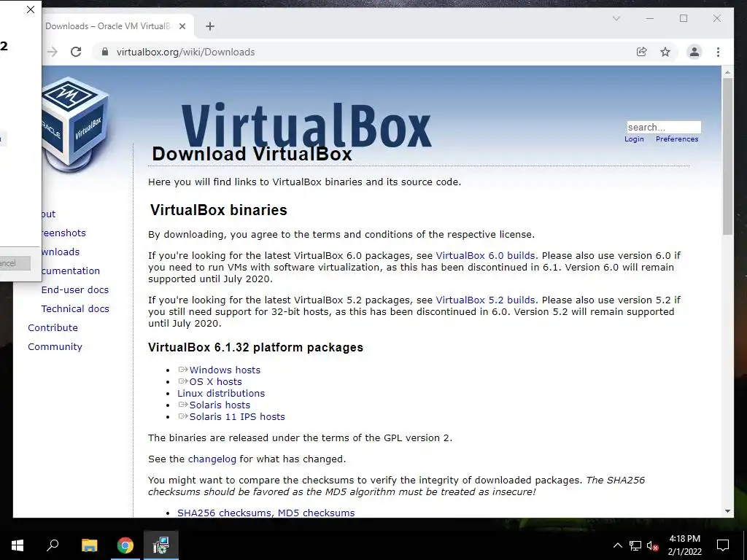Screen dimensions: 747x560
Task: Open Windows taskbar search
Action: [53, 545]
